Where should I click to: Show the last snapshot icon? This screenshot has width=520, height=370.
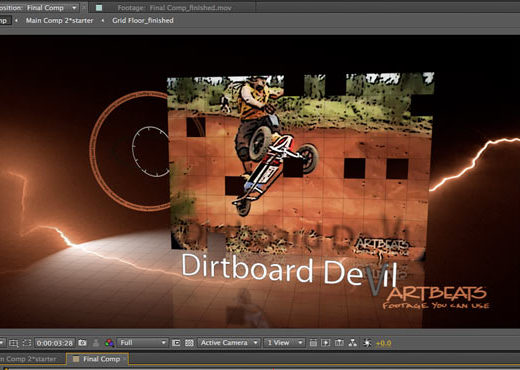click(96, 343)
